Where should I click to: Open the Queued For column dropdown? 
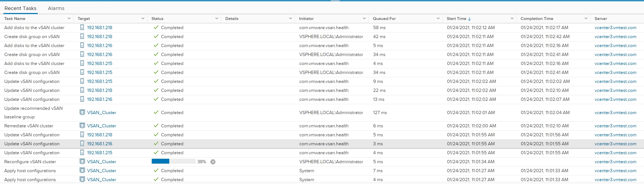[x=438, y=19]
